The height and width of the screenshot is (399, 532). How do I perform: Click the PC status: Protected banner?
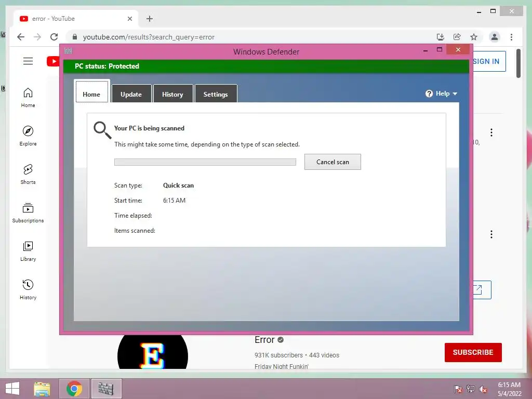[266, 66]
